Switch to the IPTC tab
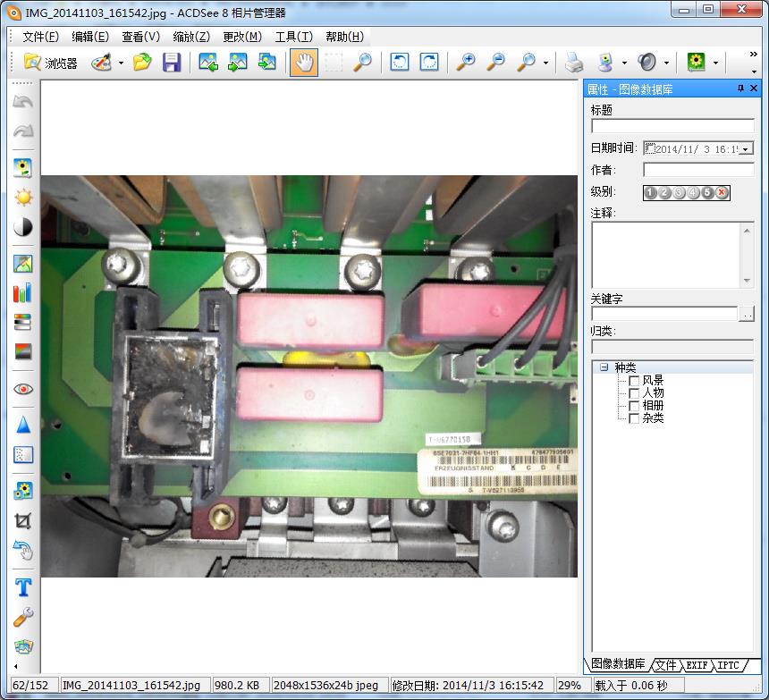 (728, 665)
